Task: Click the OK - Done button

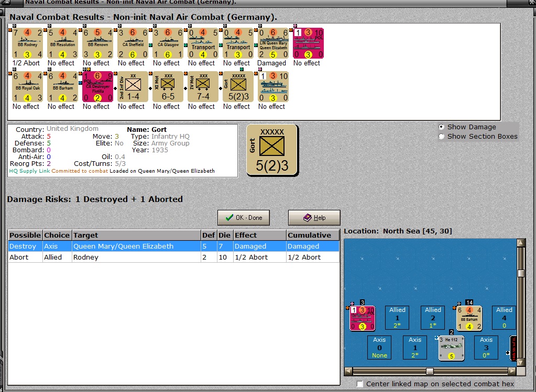Action: coord(244,218)
